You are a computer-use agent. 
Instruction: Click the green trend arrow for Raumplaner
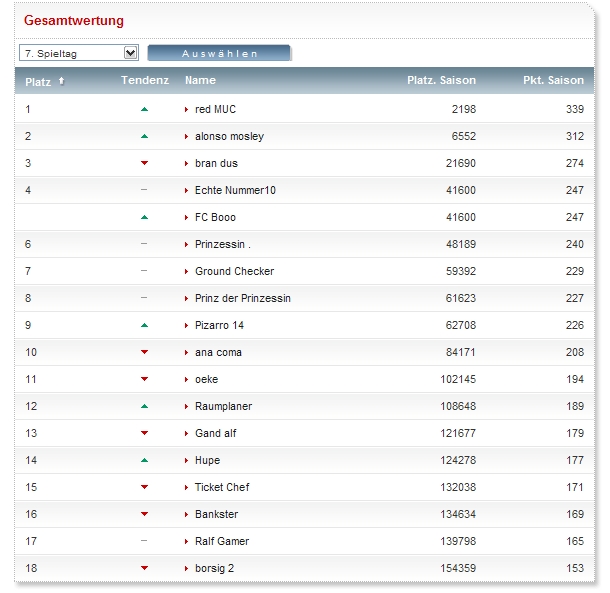[144, 406]
